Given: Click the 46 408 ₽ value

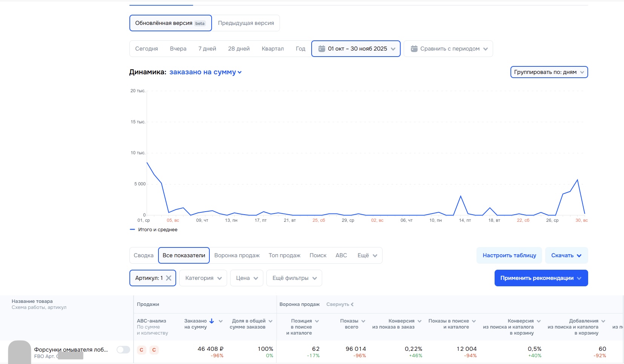Looking at the screenshot, I should pos(211,349).
